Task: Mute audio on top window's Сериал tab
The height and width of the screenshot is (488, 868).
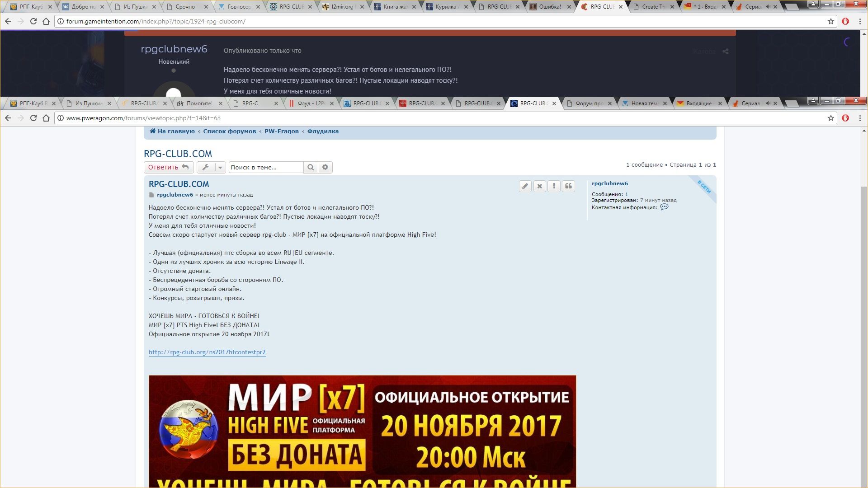Action: pos(768,7)
